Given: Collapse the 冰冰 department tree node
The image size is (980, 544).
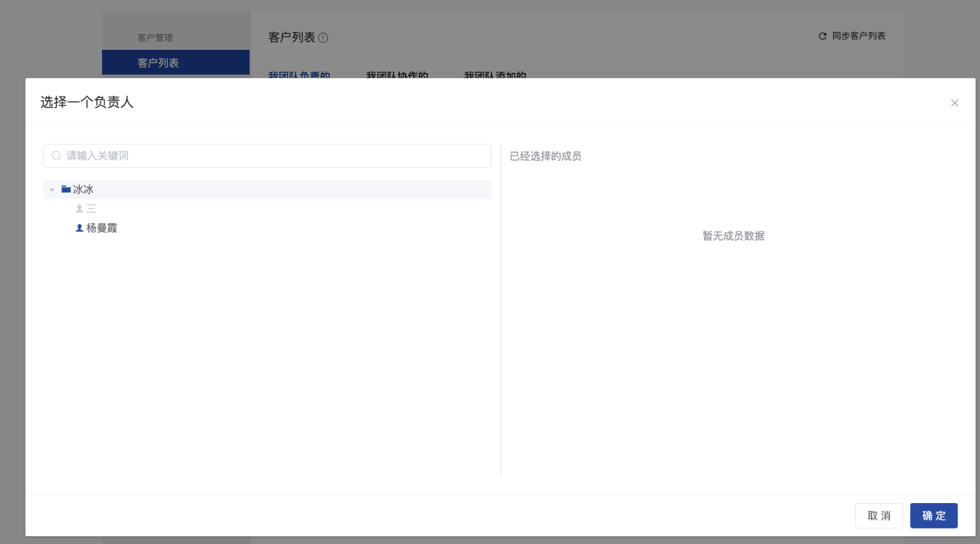Looking at the screenshot, I should click(x=52, y=190).
